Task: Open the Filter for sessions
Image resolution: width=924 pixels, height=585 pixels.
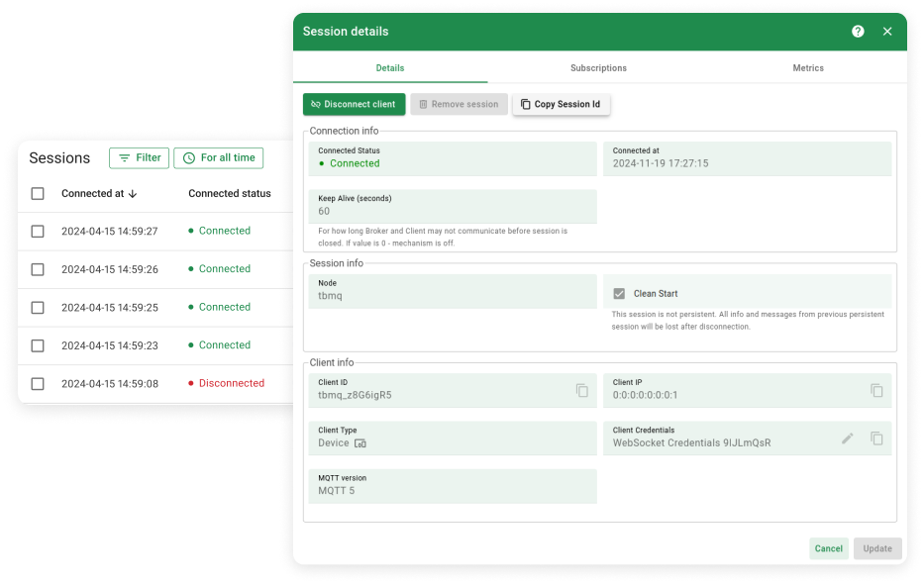Action: click(139, 158)
